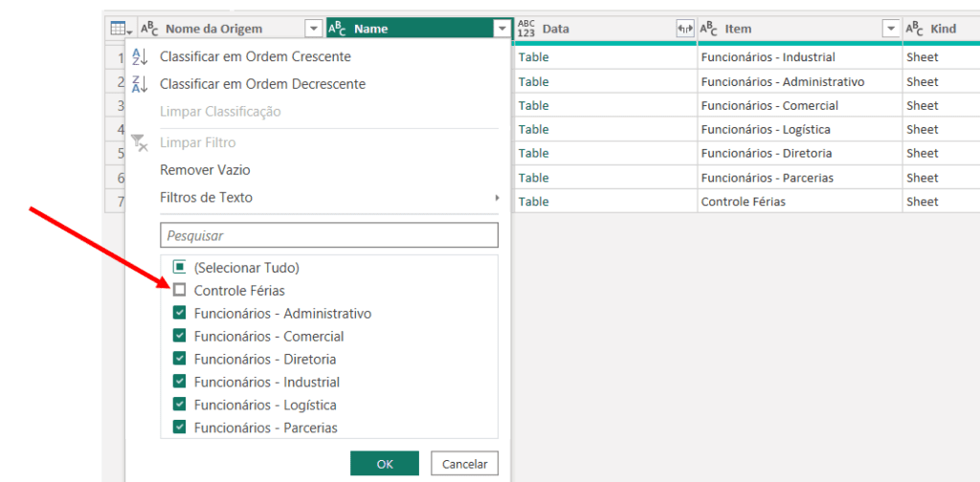The width and height of the screenshot is (980, 482).
Task: Click the Table link beside Funcionários - Comercial
Action: coord(533,105)
